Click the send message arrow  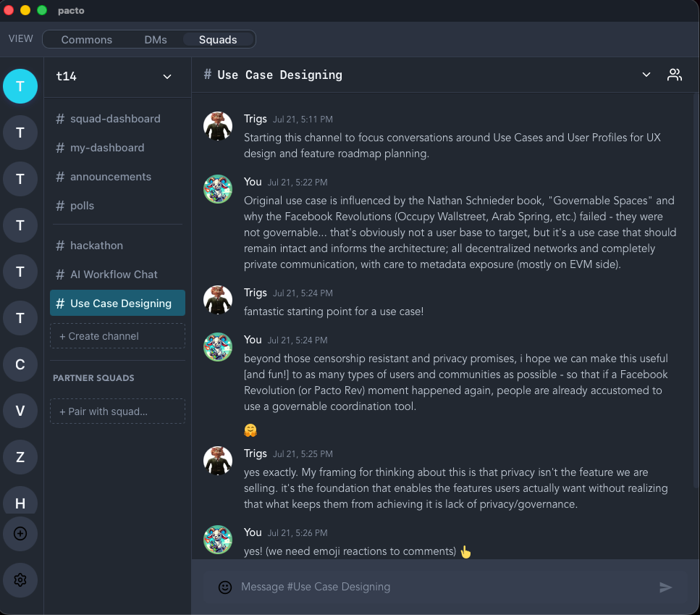(x=666, y=587)
